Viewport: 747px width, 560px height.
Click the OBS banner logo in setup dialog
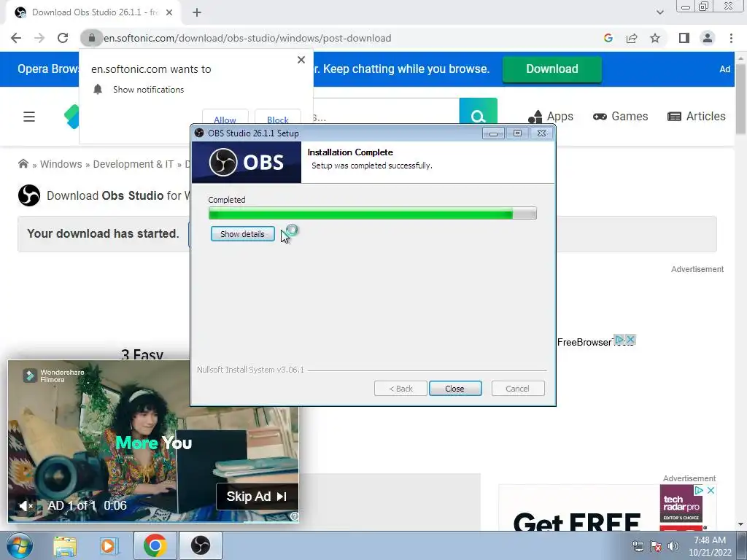(247, 163)
